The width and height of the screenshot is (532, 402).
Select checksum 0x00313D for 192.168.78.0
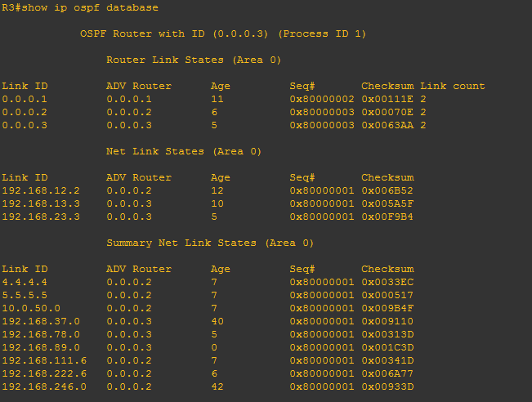click(x=387, y=334)
